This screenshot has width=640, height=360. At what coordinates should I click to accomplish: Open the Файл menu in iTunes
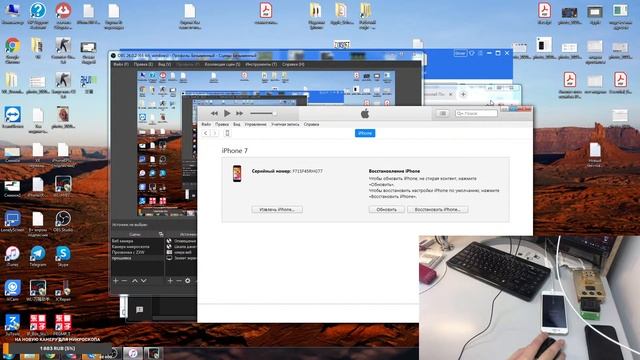coord(206,124)
